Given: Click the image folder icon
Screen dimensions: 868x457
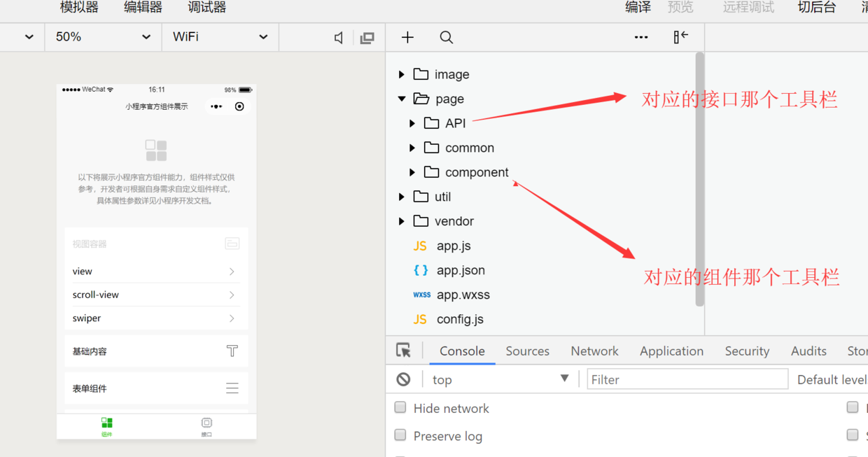Looking at the screenshot, I should 421,73.
